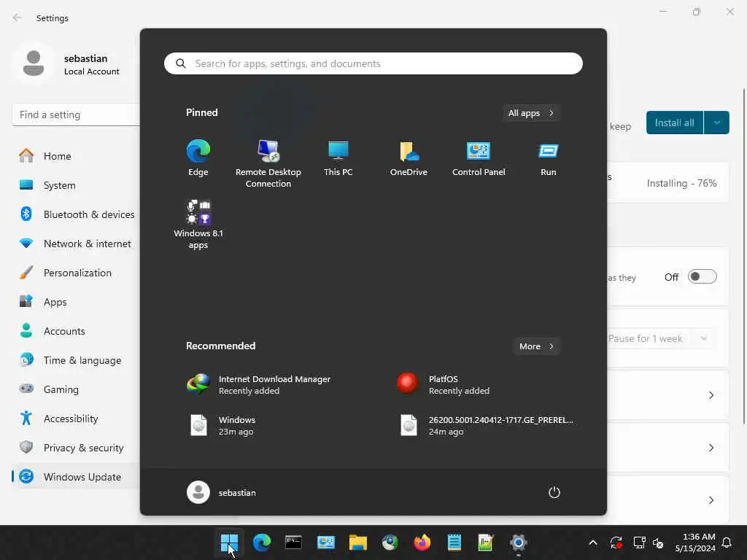Open Settings gear icon on taskbar
This screenshot has height=560, width=747.
519,542
